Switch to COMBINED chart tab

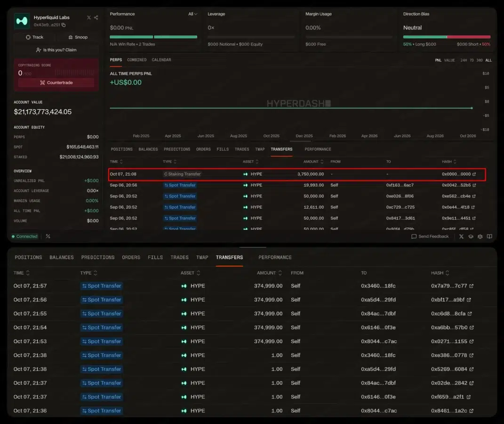pos(137,60)
